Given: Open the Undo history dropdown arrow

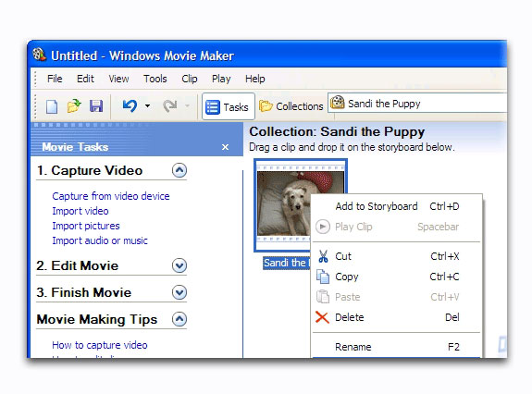Looking at the screenshot, I should 147,105.
